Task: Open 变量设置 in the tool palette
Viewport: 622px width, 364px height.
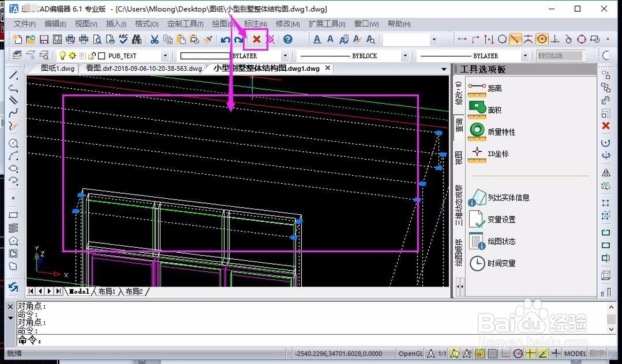Action: tap(492, 219)
